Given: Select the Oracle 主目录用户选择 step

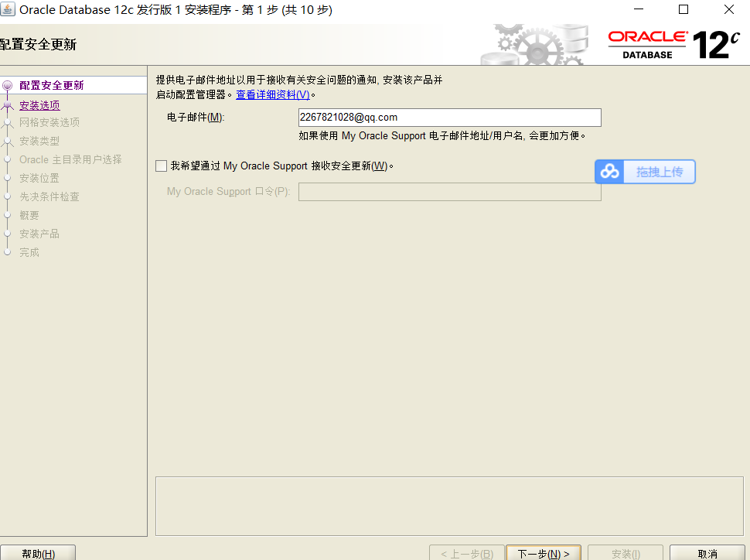Looking at the screenshot, I should coord(70,160).
